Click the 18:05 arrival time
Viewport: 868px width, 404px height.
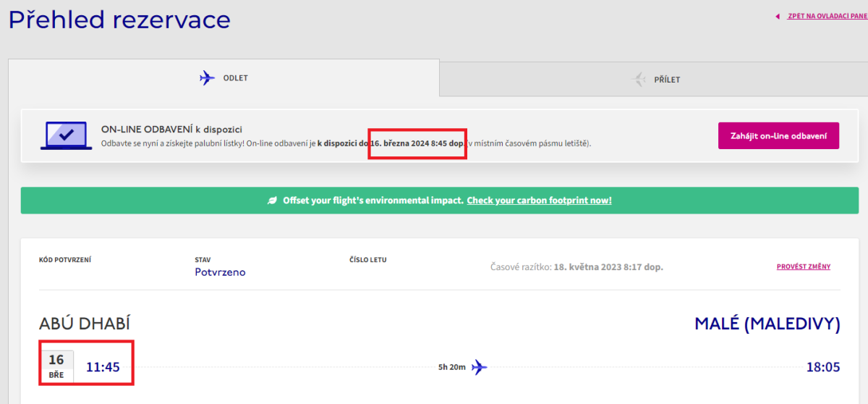click(822, 367)
